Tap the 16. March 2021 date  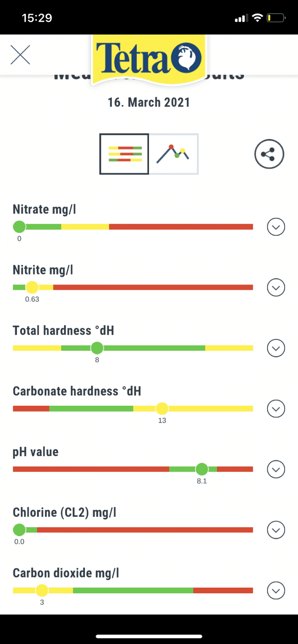149,103
